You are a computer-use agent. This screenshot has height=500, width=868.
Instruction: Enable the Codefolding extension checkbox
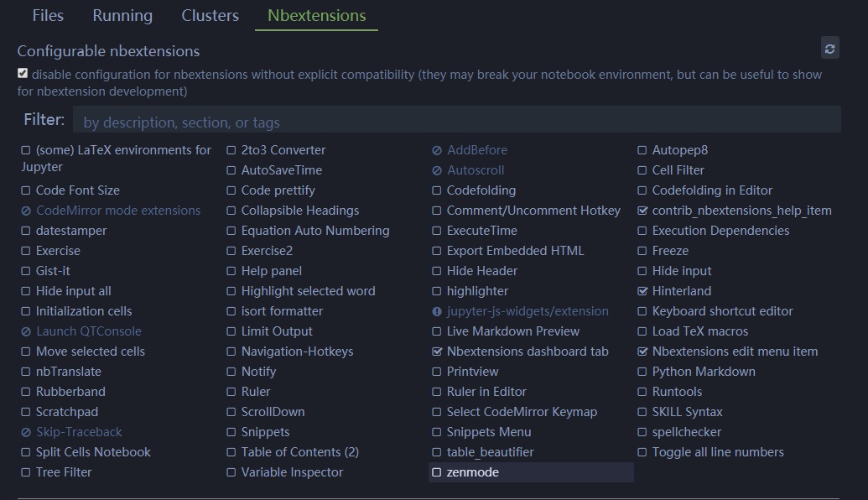click(x=437, y=190)
